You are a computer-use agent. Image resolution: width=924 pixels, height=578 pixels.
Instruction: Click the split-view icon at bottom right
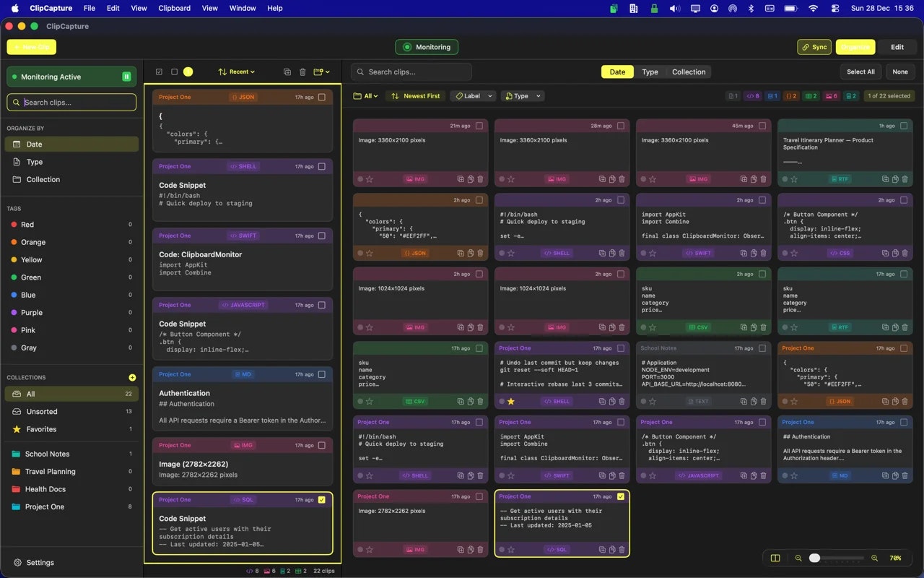pos(775,558)
